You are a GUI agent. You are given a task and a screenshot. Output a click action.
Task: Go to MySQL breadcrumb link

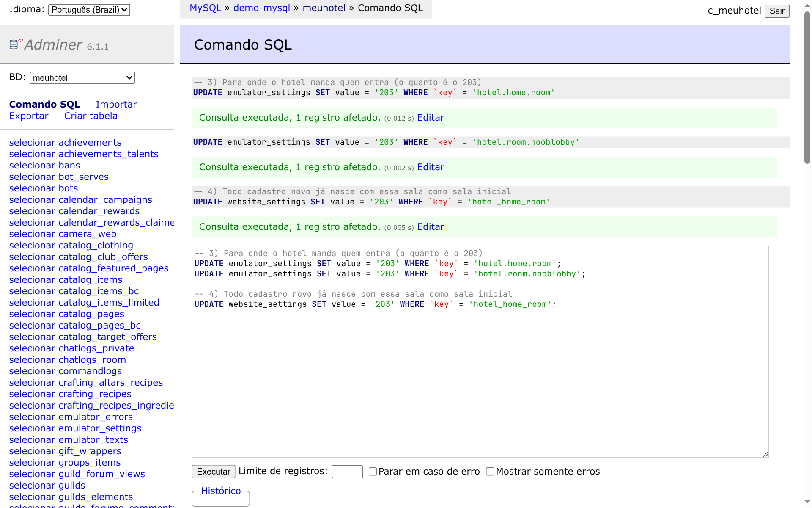[x=206, y=8]
